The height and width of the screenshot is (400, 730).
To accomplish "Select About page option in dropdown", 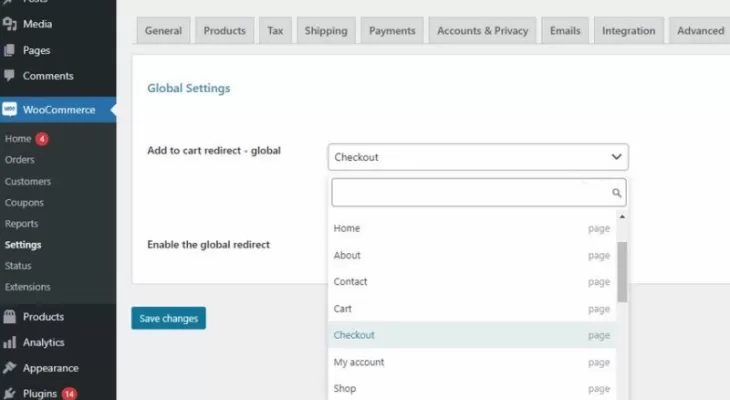I will (472, 255).
